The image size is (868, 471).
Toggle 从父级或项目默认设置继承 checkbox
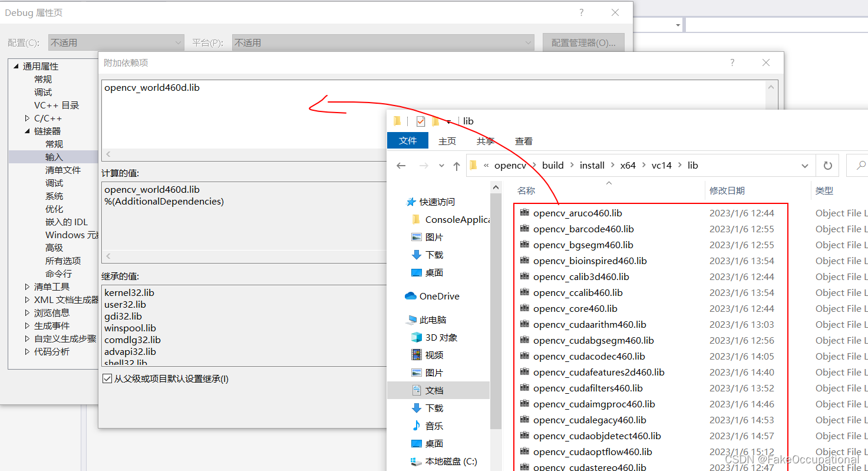point(107,378)
